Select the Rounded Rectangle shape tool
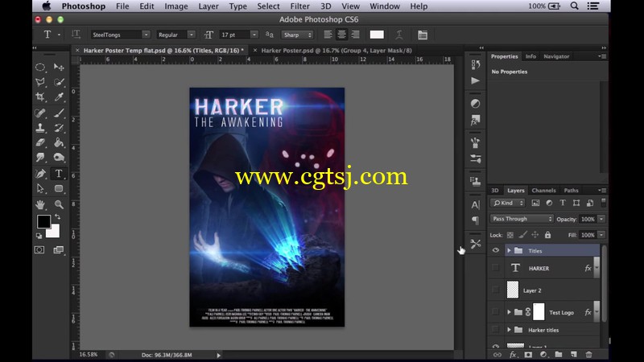The image size is (644, 362). point(59,188)
